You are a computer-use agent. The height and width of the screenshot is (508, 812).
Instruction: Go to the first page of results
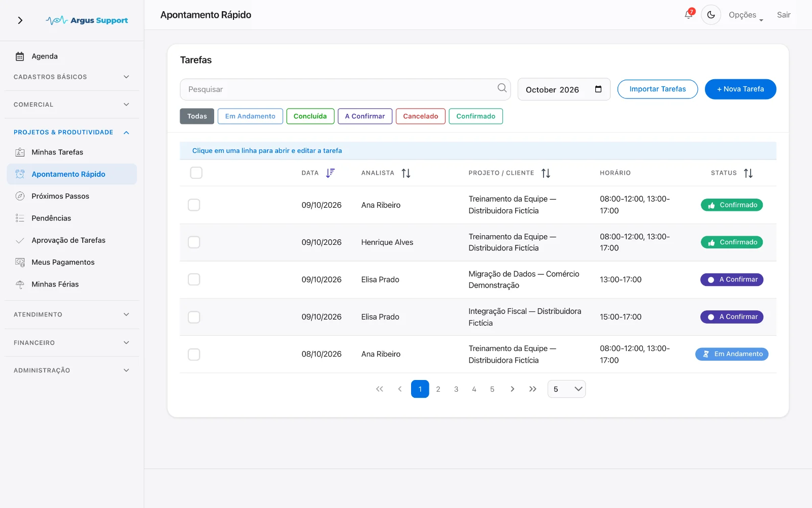[x=380, y=389]
